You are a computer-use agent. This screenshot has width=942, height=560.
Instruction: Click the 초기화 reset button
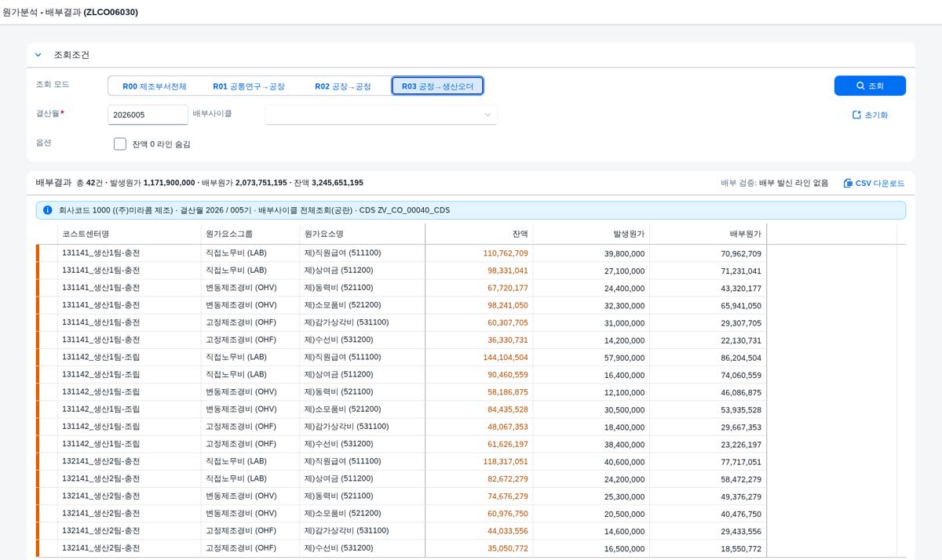tap(870, 115)
